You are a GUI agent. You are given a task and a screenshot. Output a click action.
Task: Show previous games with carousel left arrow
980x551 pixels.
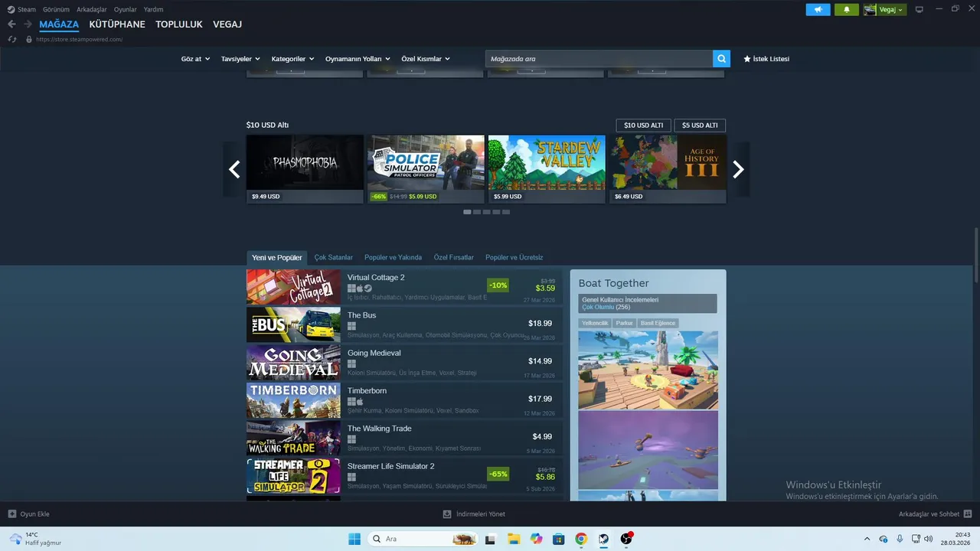click(x=234, y=169)
